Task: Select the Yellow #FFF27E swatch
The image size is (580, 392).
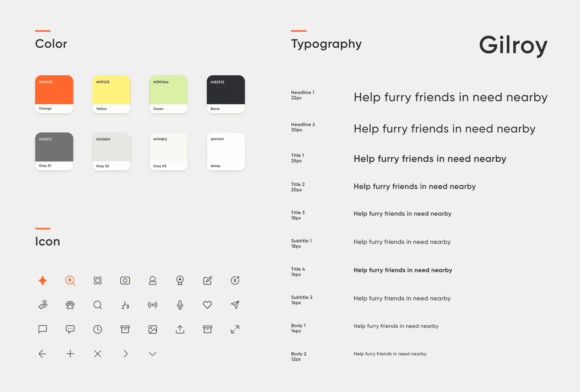Action: pyautogui.click(x=111, y=94)
